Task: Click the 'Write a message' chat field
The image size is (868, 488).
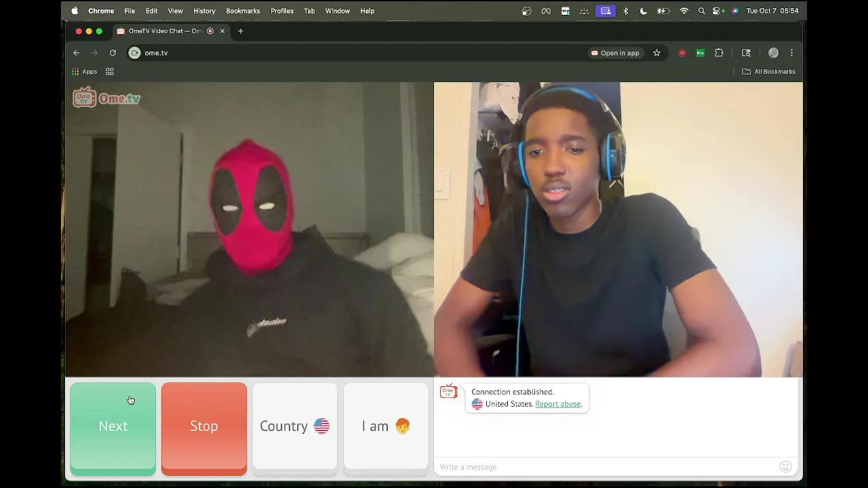Action: click(607, 467)
